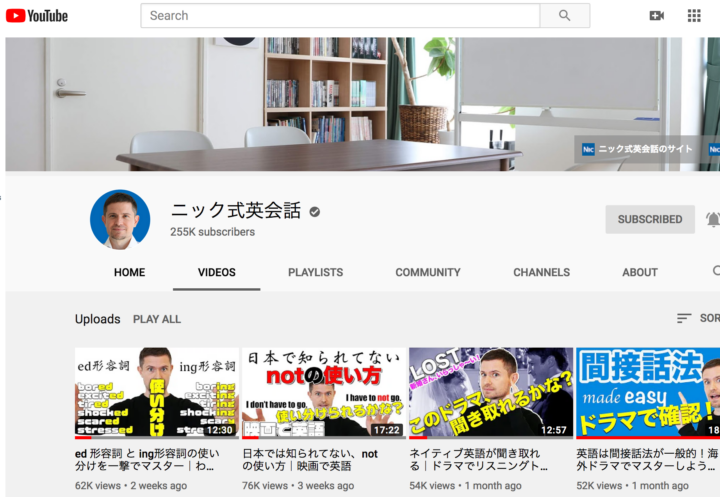Open the create video camera icon
Screen dimensions: 720x497
point(657,16)
